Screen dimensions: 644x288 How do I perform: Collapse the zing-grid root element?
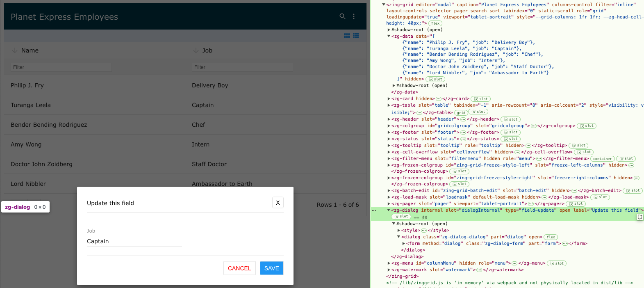(x=384, y=5)
